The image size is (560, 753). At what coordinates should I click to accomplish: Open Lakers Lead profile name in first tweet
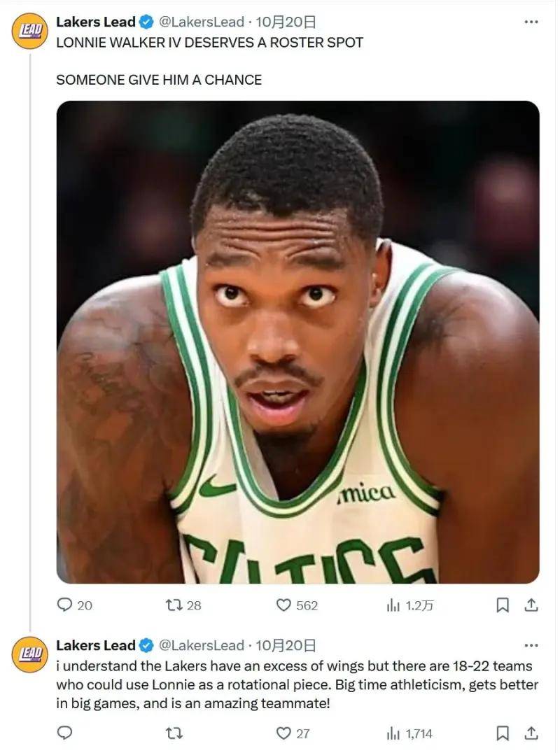[95, 22]
